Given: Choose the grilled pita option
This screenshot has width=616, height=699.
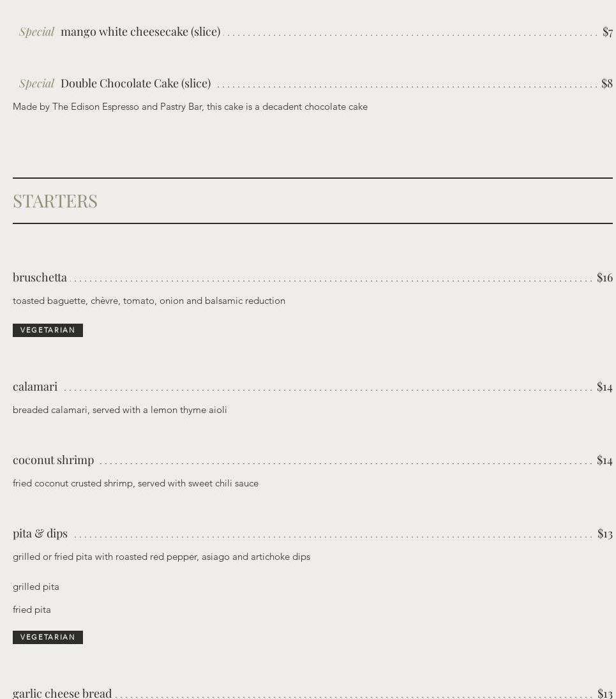Looking at the screenshot, I should coord(36,587).
